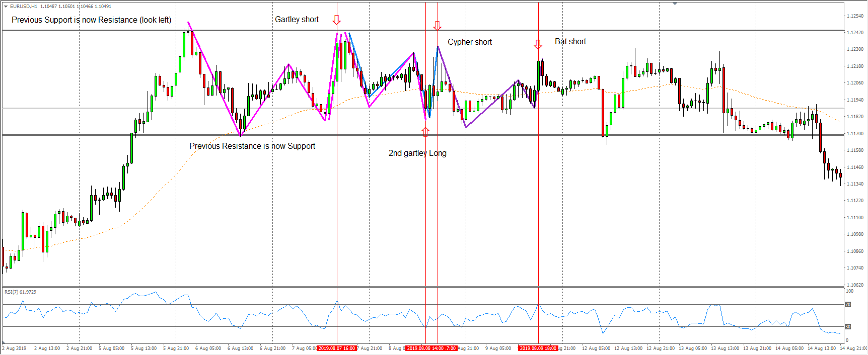Click the 'Cypher short' text label
Screen dimensions: 868x355
(470, 42)
